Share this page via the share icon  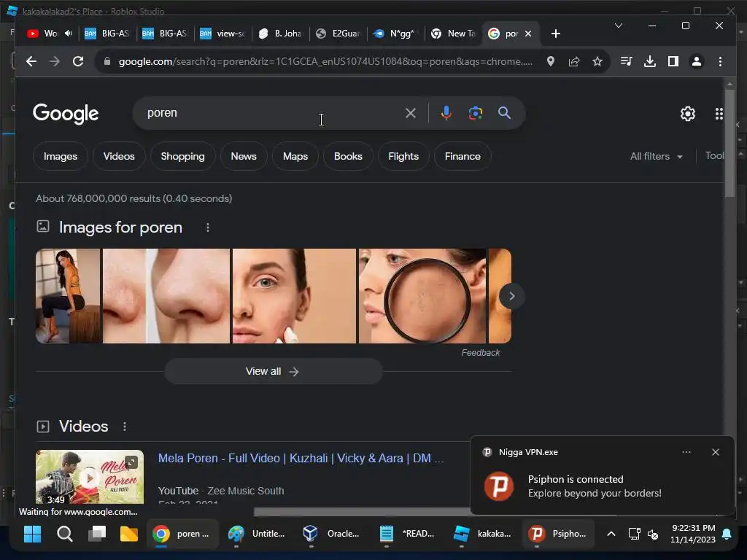[574, 61]
